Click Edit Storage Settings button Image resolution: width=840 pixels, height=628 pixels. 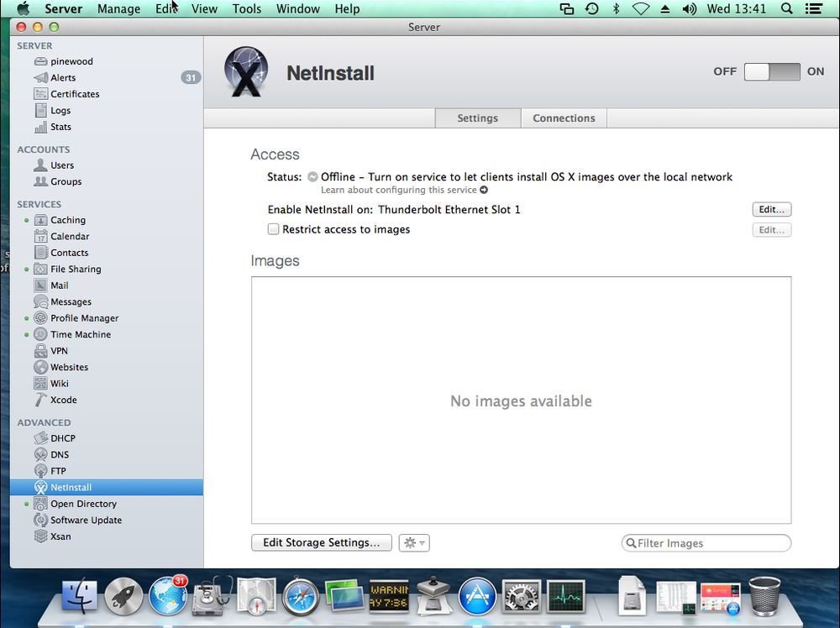322,542
